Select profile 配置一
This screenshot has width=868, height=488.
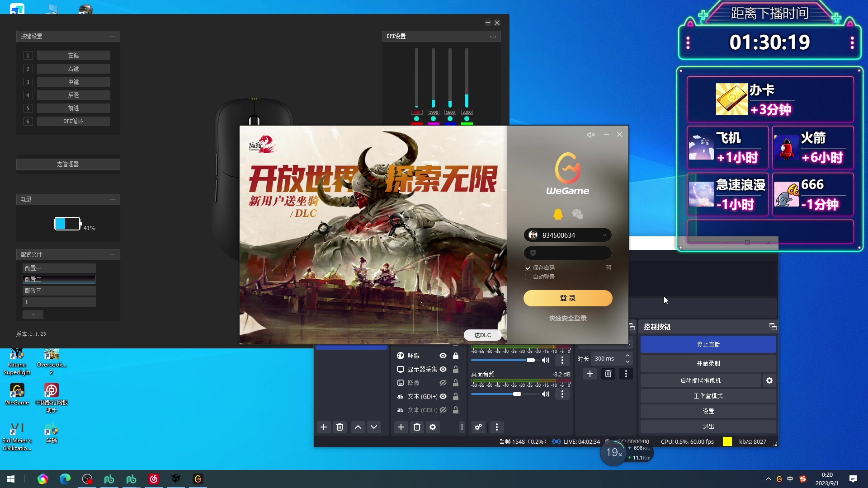pos(59,268)
